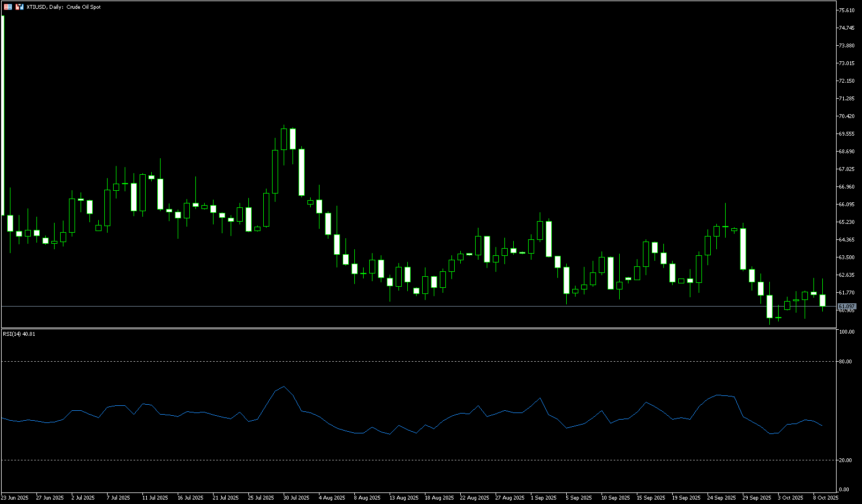862x504 pixels.
Task: Click the XTIUSD Daily chart title text
Action: 63,7
